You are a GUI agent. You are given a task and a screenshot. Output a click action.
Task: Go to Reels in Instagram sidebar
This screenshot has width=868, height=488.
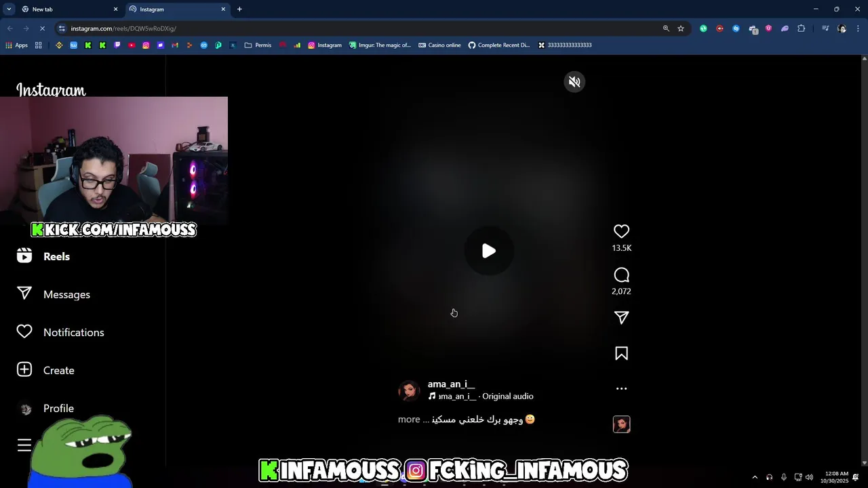[x=44, y=256]
